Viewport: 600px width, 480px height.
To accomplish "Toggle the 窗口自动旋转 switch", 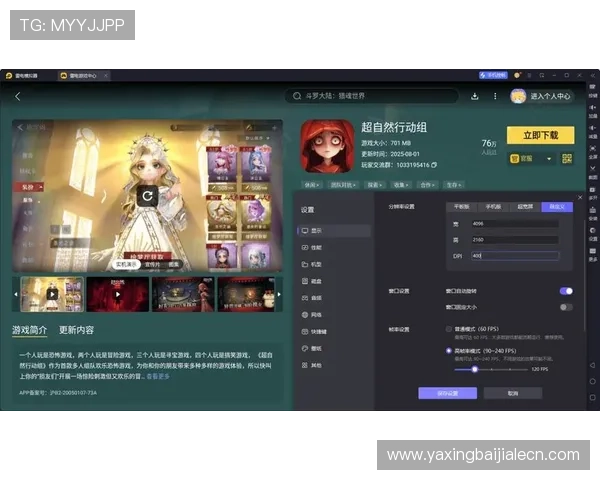I will [566, 291].
